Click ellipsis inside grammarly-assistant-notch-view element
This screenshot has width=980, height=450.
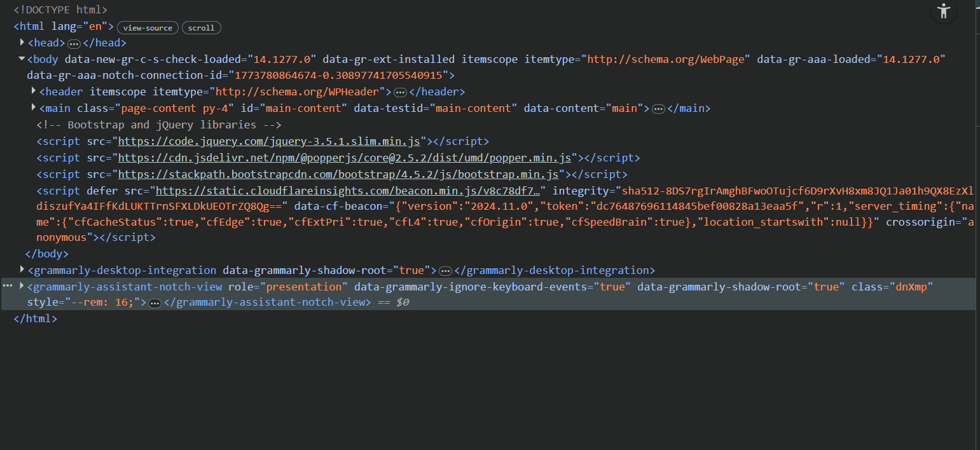tap(155, 304)
